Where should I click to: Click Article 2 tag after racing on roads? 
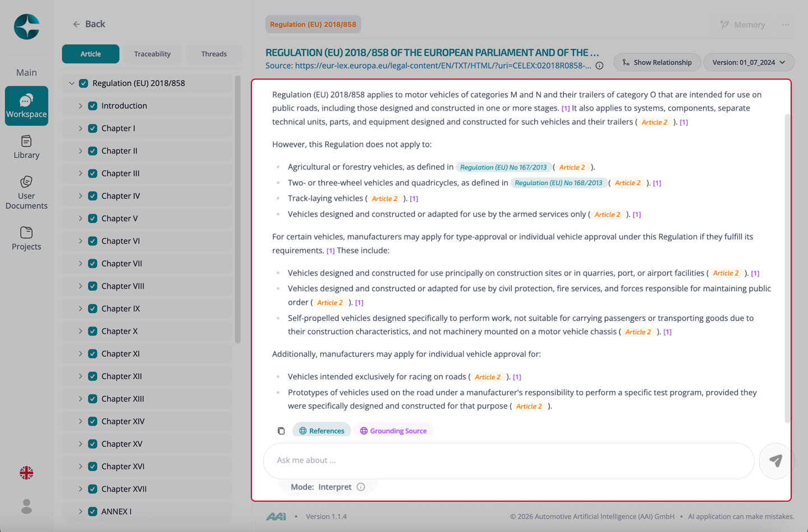[x=488, y=377]
